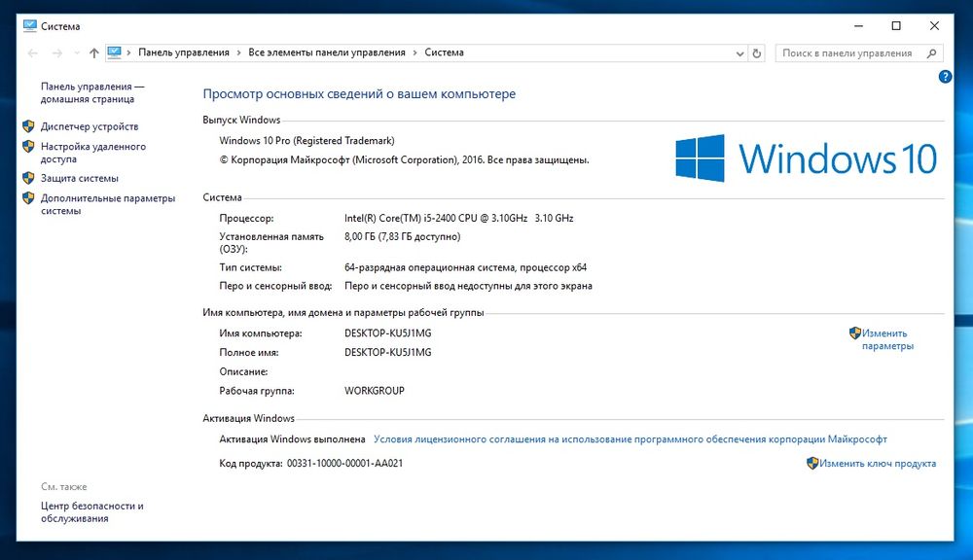Open help via blue question mark

[945, 77]
